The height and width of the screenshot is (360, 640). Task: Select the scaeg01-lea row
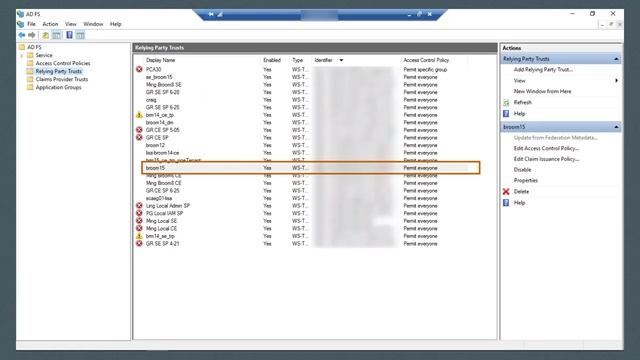click(159, 198)
